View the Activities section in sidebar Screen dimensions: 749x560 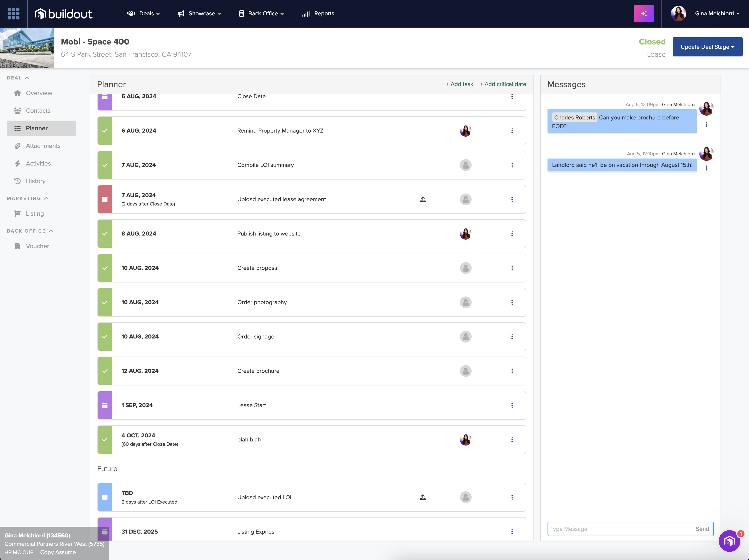38,163
